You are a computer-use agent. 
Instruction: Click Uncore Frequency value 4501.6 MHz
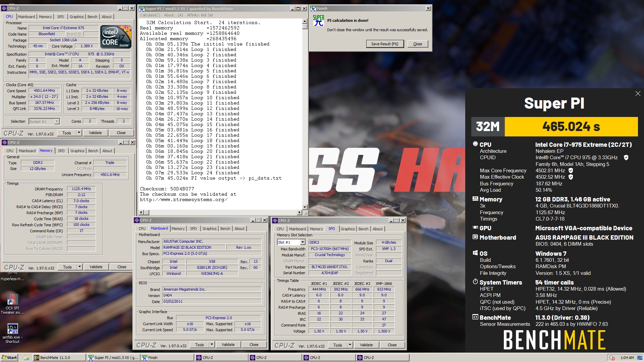click(110, 175)
